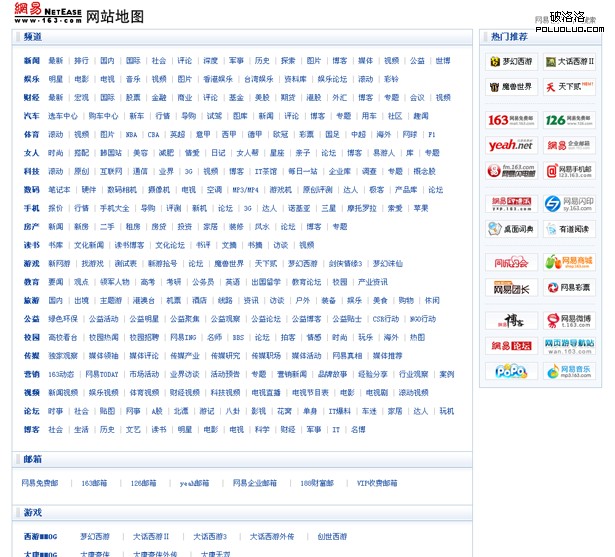The image size is (615, 557).
Task: Open the 新闻 channel category link
Action: pos(31,61)
